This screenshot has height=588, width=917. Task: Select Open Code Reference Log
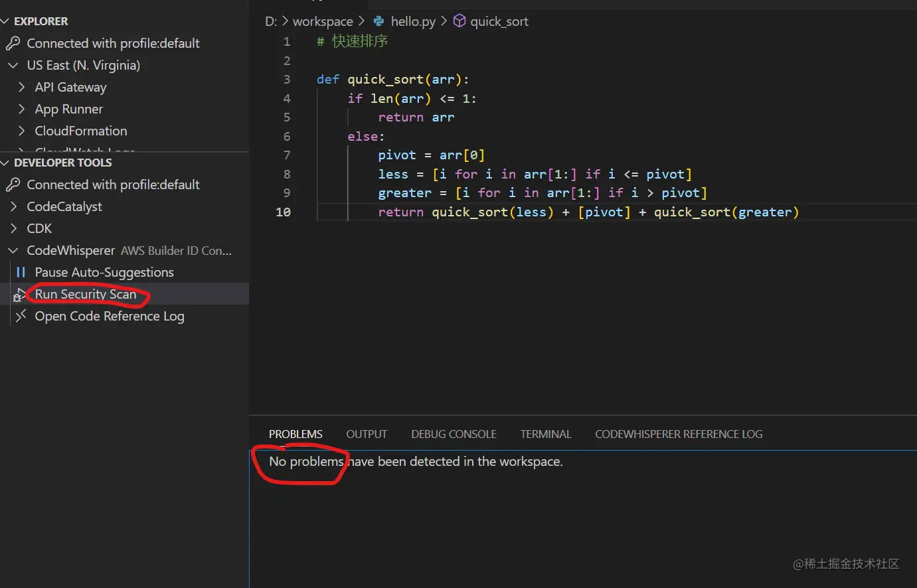pos(108,316)
